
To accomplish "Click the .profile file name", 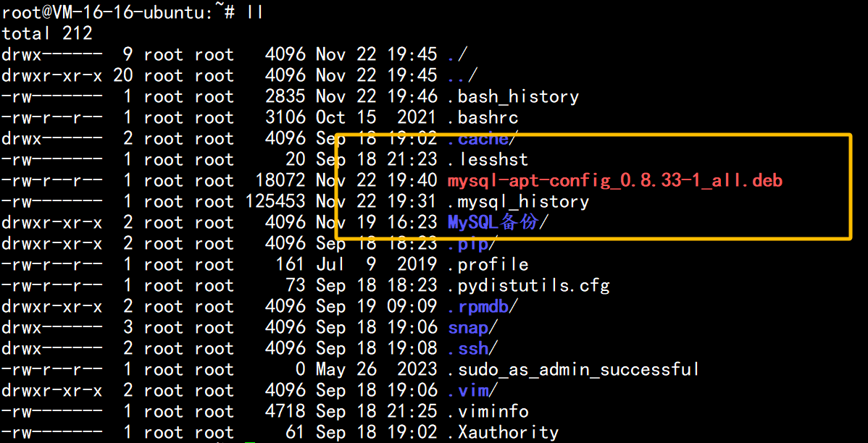I will point(488,264).
